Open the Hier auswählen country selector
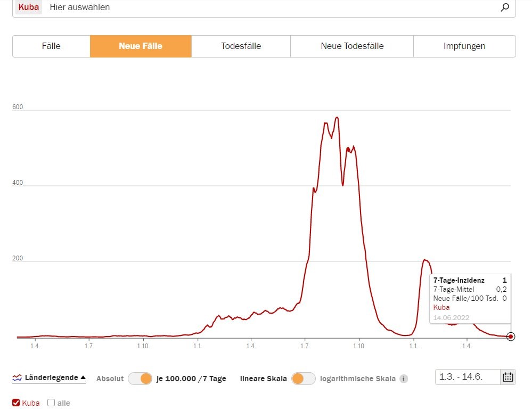The image size is (532, 410). pos(266,7)
